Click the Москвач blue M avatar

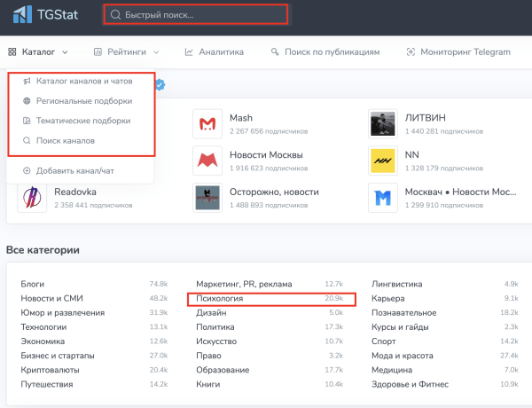383,198
